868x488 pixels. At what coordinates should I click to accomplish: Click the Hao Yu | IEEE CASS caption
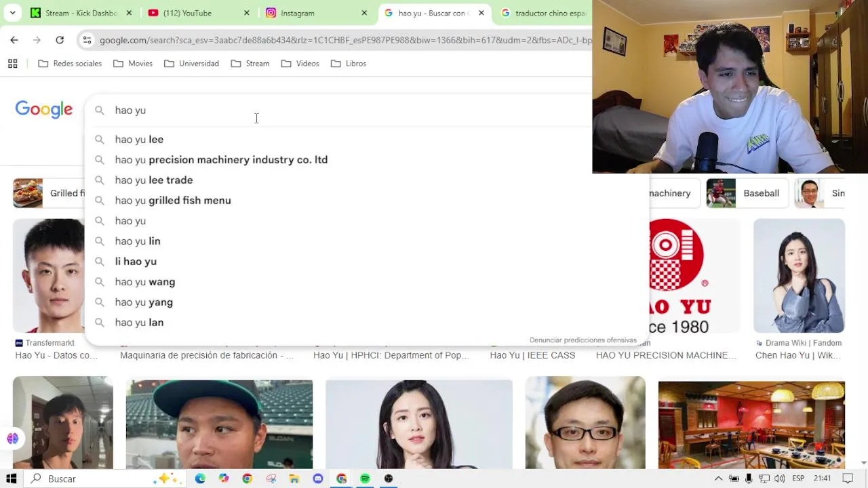click(x=532, y=355)
